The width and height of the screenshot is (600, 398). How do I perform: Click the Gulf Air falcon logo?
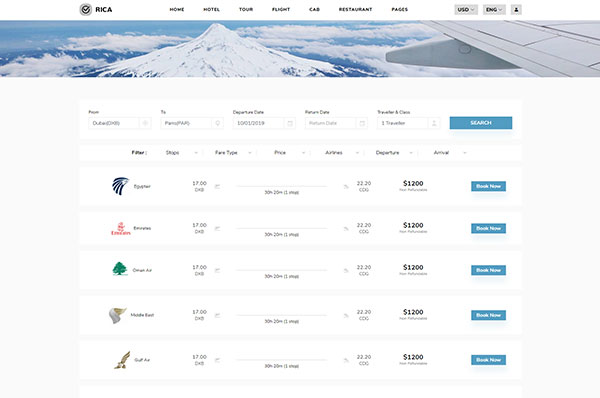[x=122, y=360]
